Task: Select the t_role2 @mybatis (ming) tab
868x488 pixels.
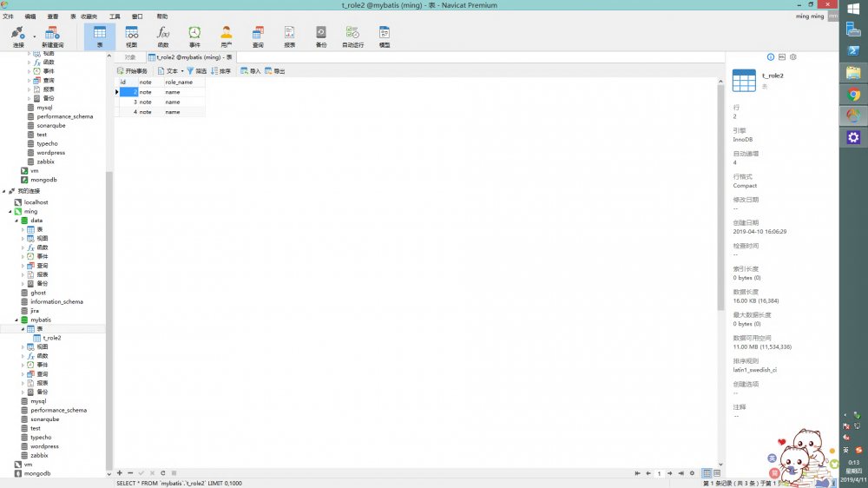Action: [x=190, y=57]
